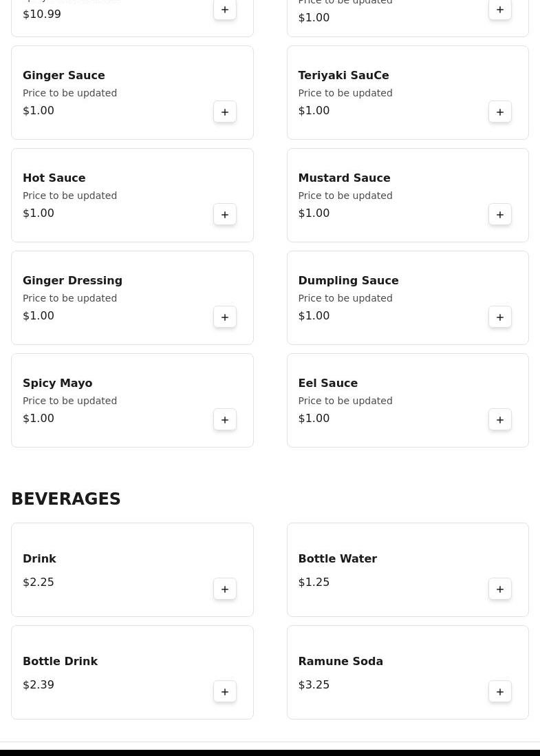Add the $2.25 Drink to order
The height and width of the screenshot is (756, 540).
(x=225, y=589)
